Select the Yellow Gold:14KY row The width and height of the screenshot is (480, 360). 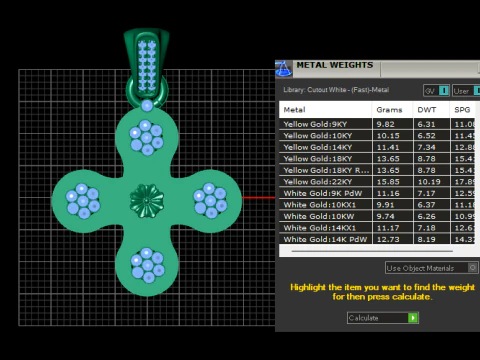[377, 147]
